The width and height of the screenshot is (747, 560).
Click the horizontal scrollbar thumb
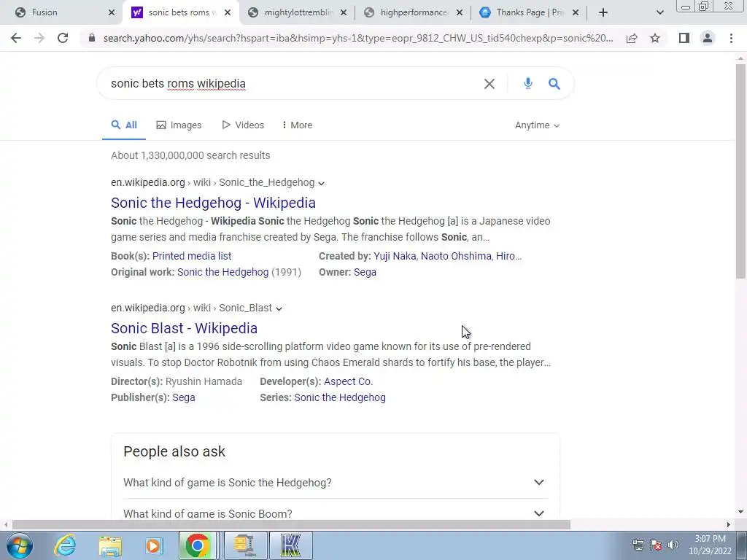tap(291, 525)
